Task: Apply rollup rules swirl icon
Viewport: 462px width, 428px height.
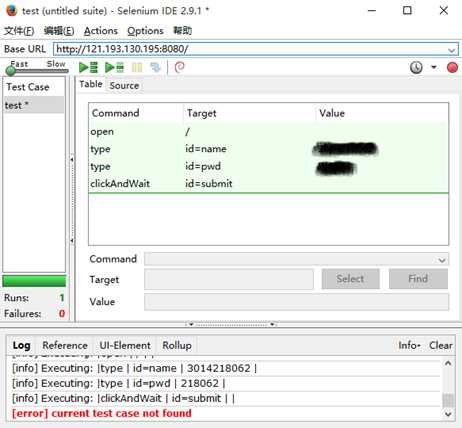Action: click(x=179, y=67)
